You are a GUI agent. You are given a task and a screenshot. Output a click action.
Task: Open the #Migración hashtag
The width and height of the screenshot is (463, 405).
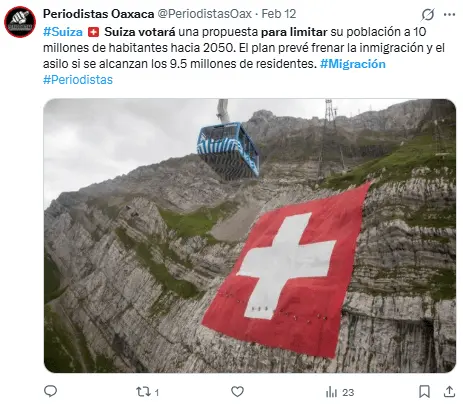[353, 64]
